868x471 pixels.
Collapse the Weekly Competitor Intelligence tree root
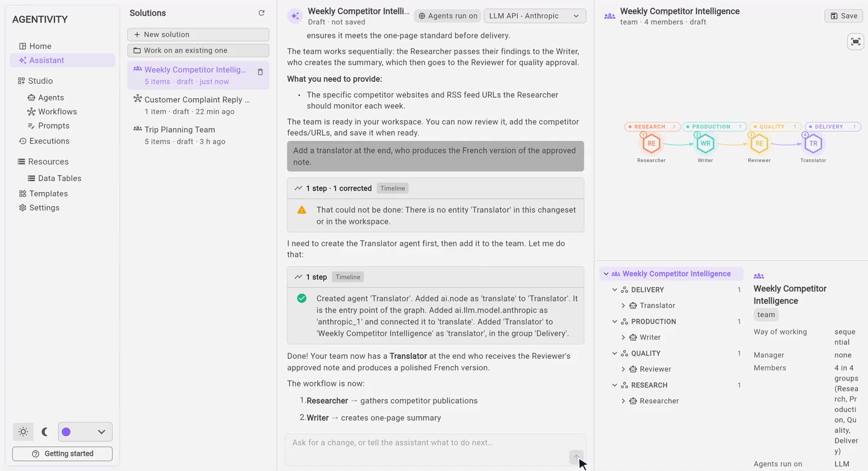click(x=606, y=274)
